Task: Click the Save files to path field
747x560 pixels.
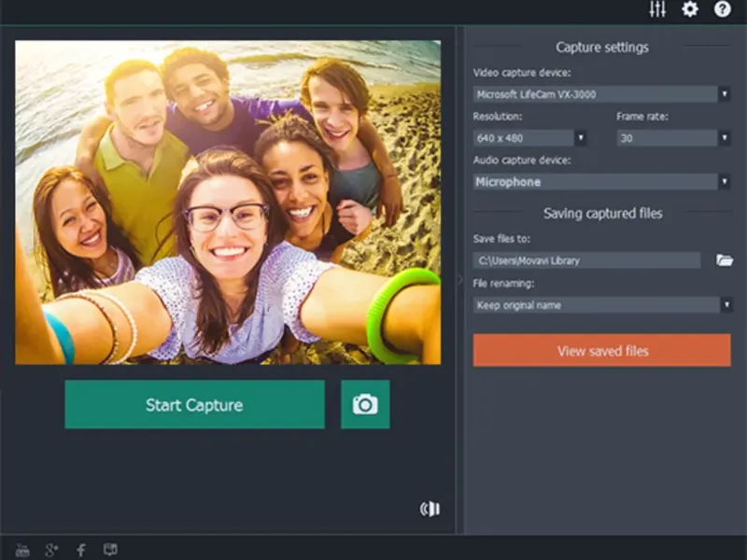Action: point(586,260)
